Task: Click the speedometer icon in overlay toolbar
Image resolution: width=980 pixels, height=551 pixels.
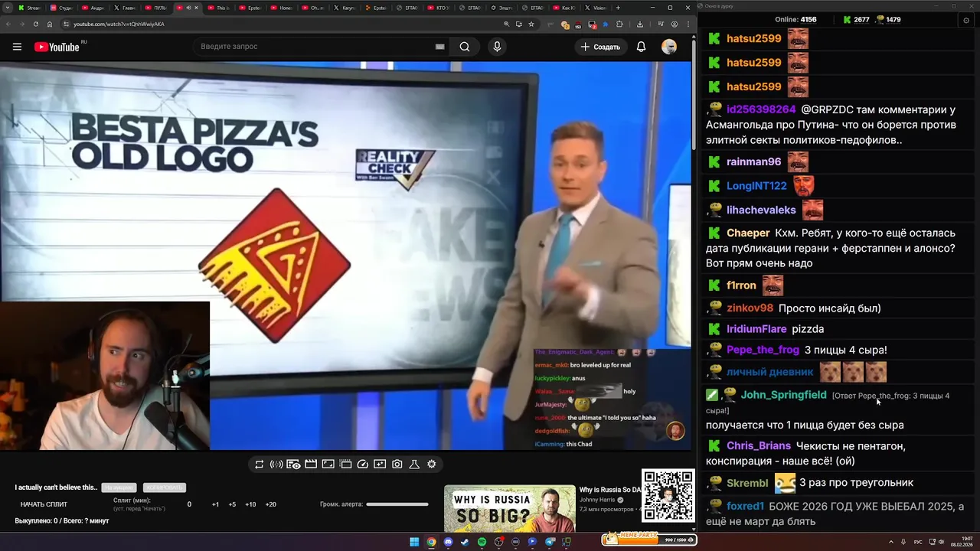Action: coord(363,464)
